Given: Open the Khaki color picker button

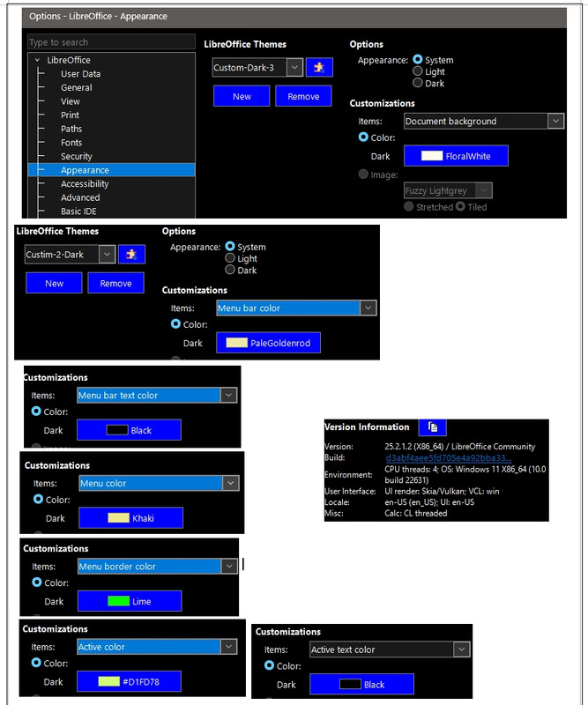Looking at the screenshot, I should (131, 518).
